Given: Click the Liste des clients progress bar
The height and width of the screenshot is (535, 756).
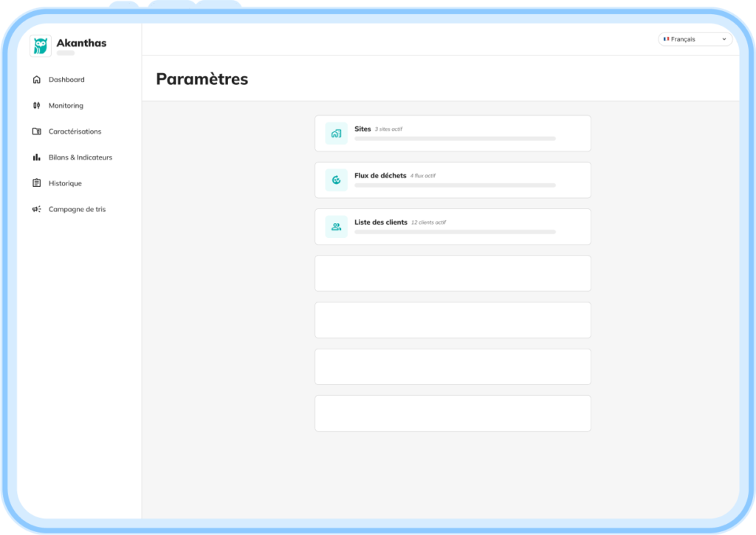Looking at the screenshot, I should 455,232.
